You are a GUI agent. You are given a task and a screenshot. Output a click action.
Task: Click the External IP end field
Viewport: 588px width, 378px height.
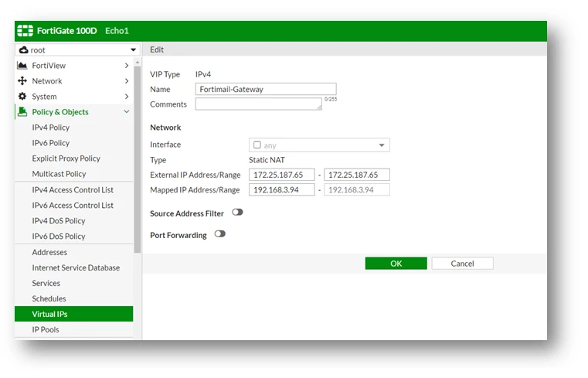(x=357, y=175)
